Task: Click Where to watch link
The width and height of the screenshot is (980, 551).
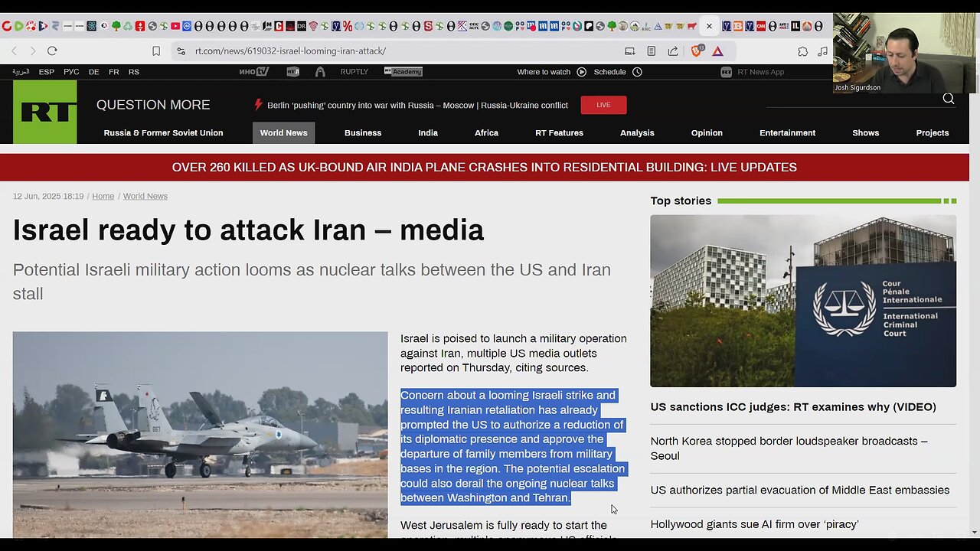Action: click(x=544, y=72)
